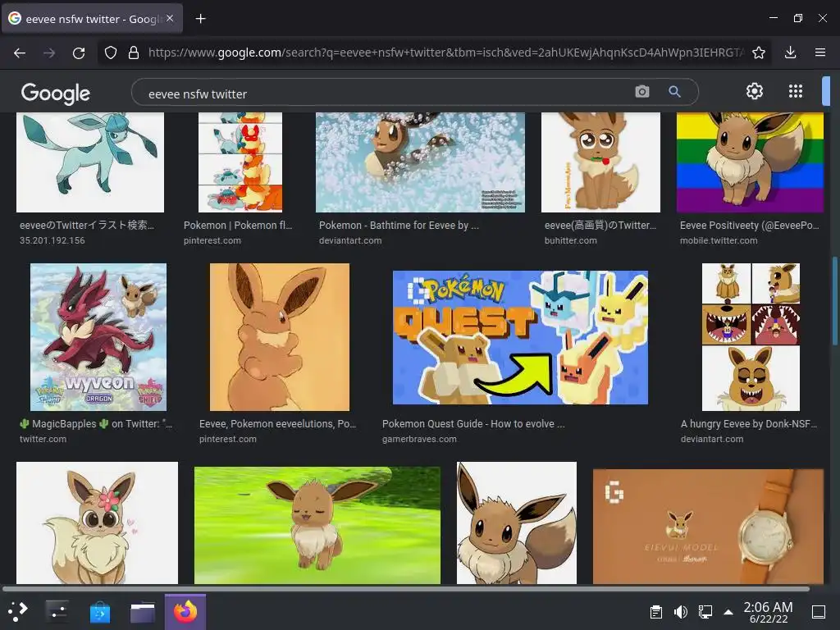840x630 pixels.
Task: Open the Glaceon image thumbnail
Action: click(90, 162)
